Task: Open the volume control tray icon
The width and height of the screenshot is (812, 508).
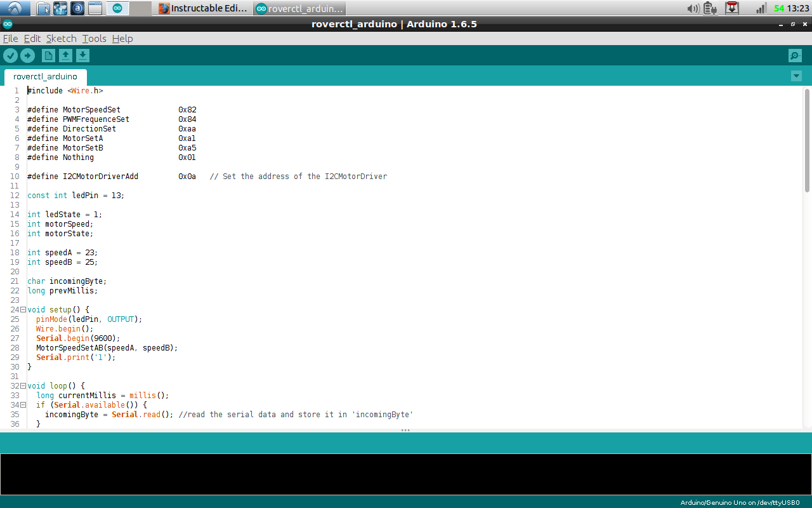Action: (693, 8)
